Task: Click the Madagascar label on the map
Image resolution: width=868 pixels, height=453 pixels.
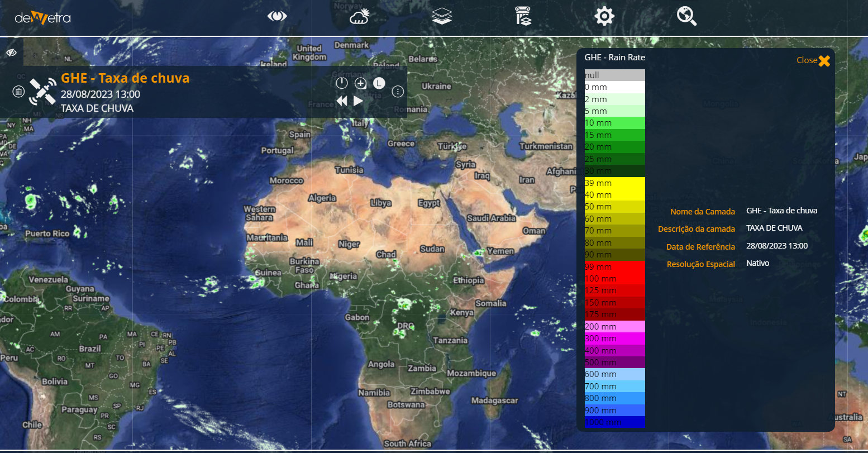Action: point(494,400)
